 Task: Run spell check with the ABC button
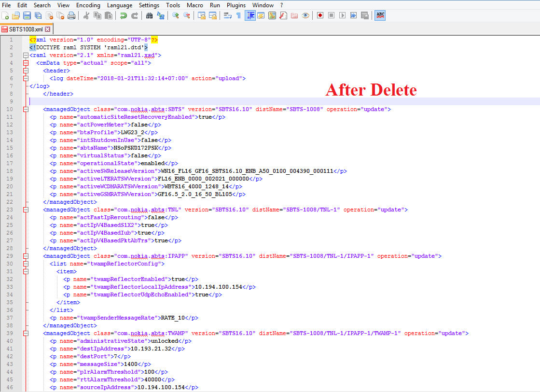click(x=380, y=15)
